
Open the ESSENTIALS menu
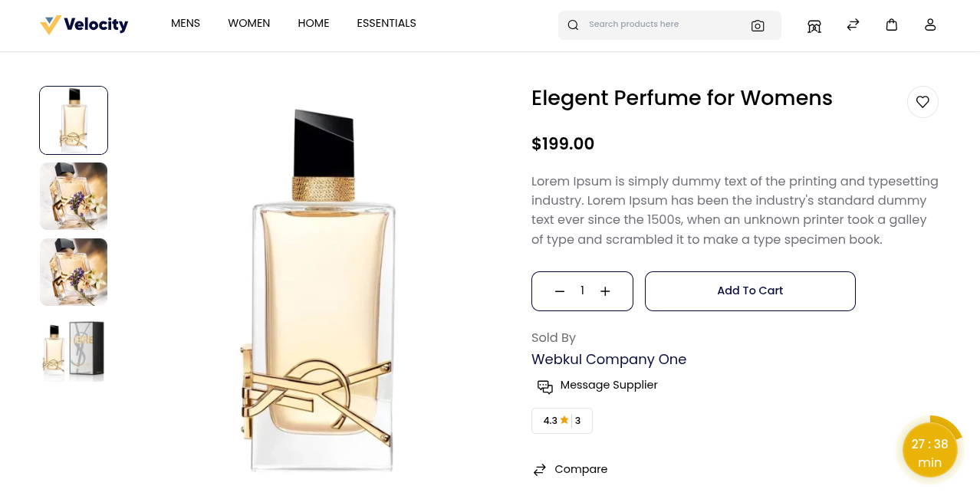(386, 23)
